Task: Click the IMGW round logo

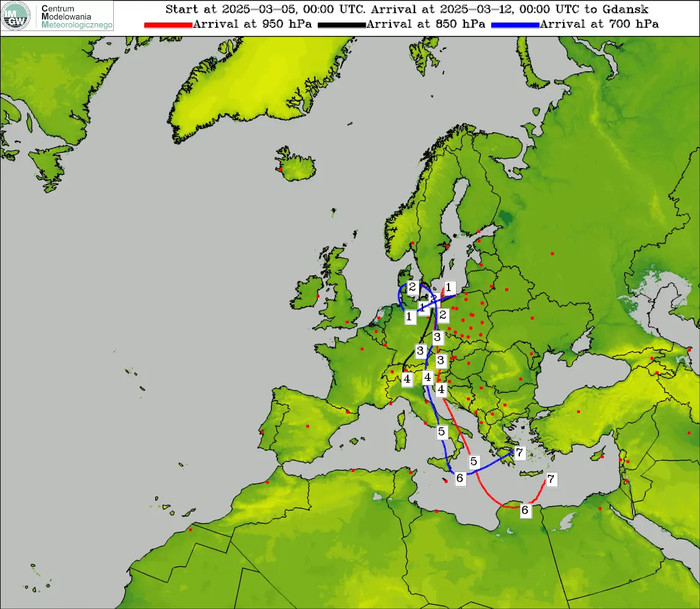Action: [x=16, y=16]
